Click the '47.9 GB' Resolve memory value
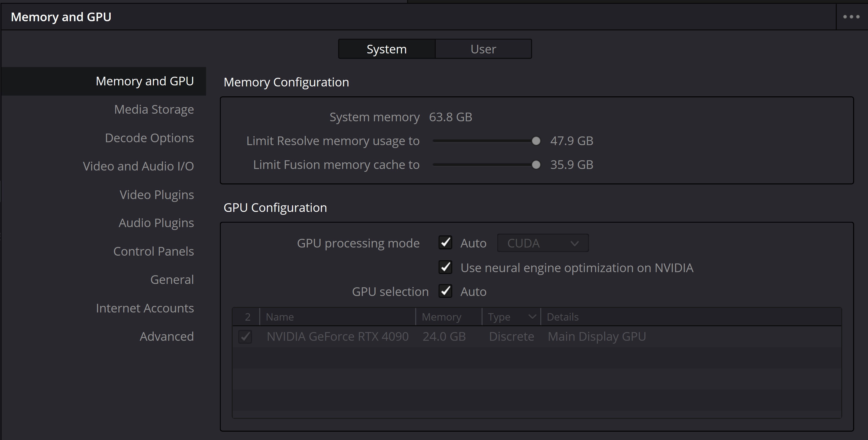This screenshot has width=868, height=440. click(572, 141)
